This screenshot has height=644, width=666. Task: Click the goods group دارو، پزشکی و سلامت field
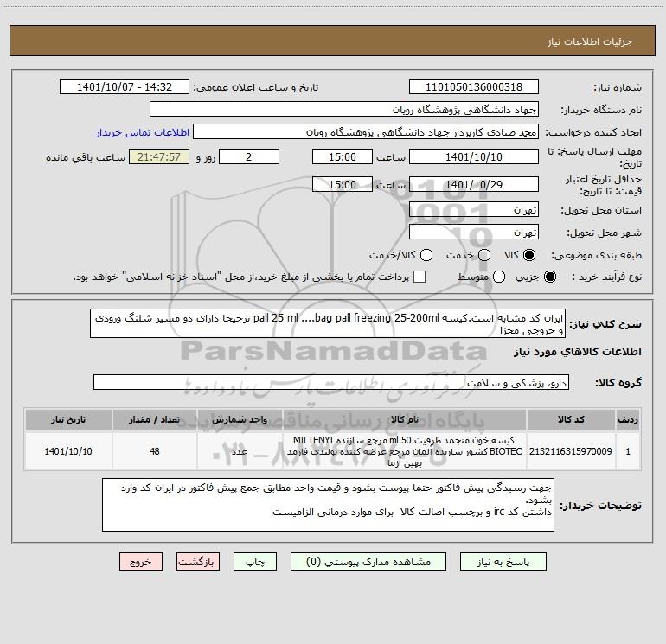331,382
